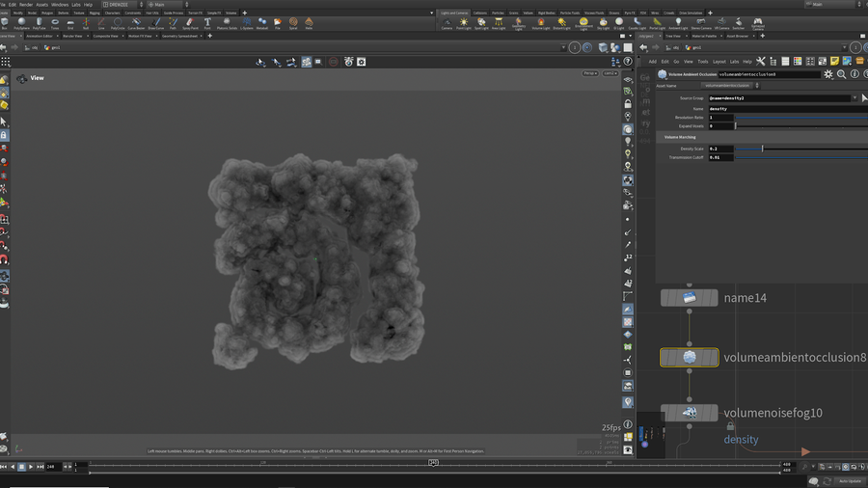
Task: Select the Metaball shelf tool
Action: (x=261, y=23)
